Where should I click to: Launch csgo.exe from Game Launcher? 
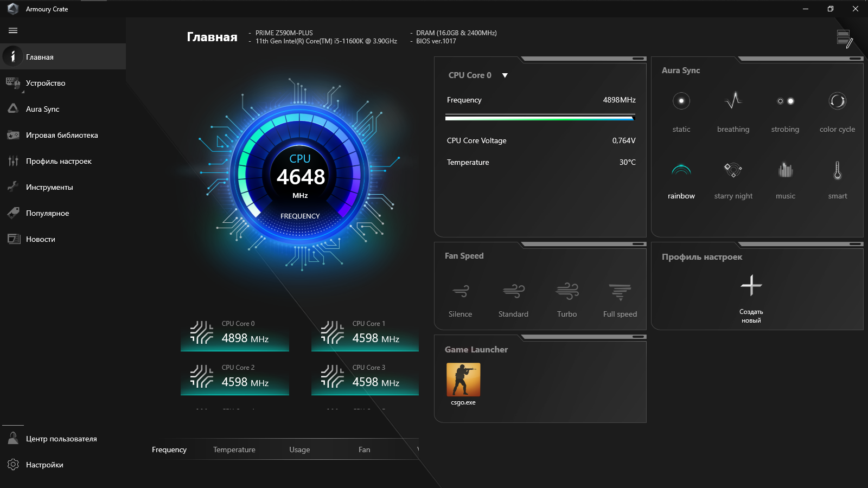[x=463, y=380]
